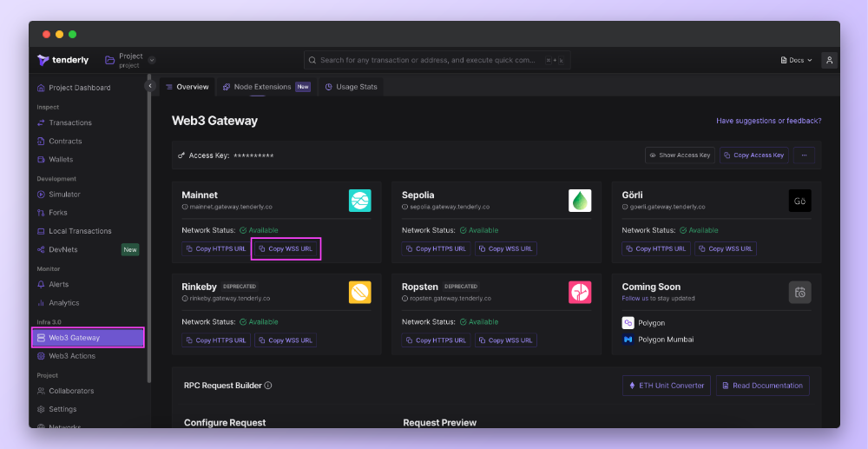
Task: Click the Rinkeby network icon
Action: click(359, 293)
